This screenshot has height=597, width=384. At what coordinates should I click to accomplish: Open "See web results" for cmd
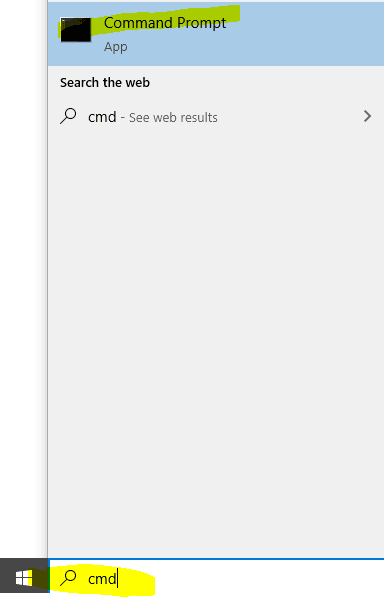click(173, 118)
